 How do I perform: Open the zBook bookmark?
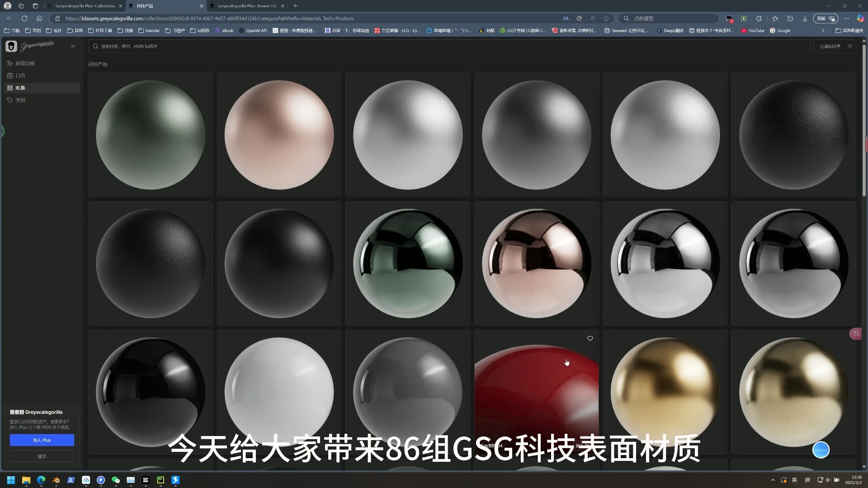point(224,31)
